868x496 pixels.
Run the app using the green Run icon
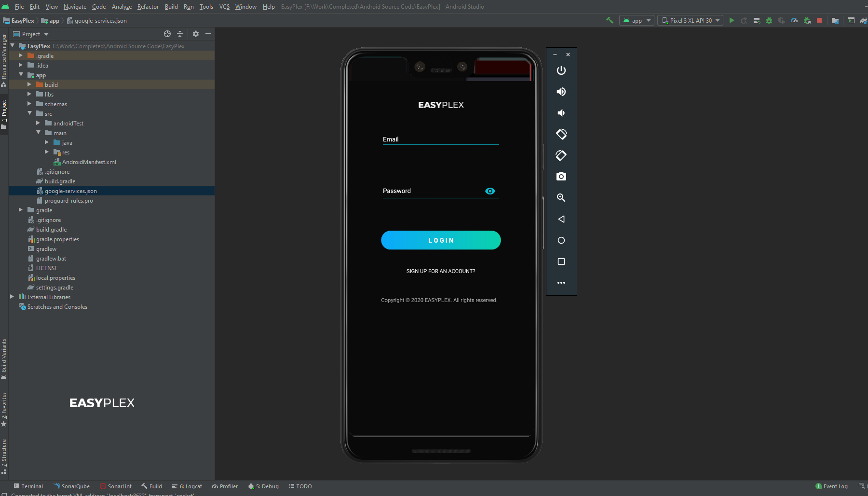coord(732,20)
